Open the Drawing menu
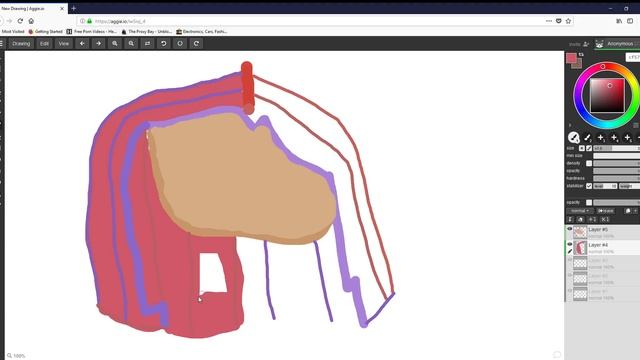This screenshot has height=360, width=640. click(x=21, y=43)
